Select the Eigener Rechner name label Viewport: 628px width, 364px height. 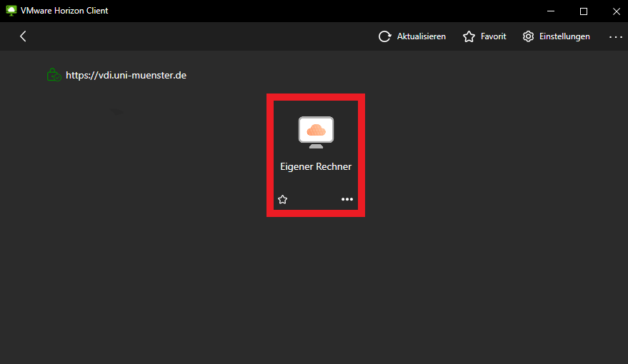(316, 166)
